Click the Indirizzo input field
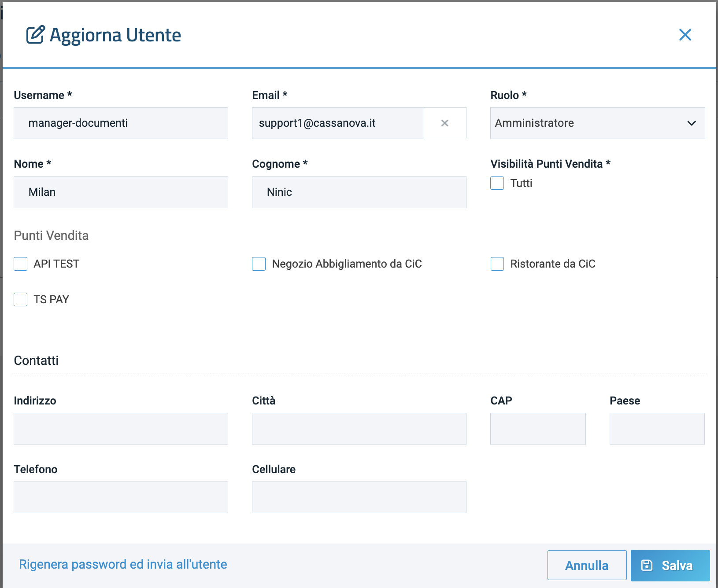 tap(121, 429)
